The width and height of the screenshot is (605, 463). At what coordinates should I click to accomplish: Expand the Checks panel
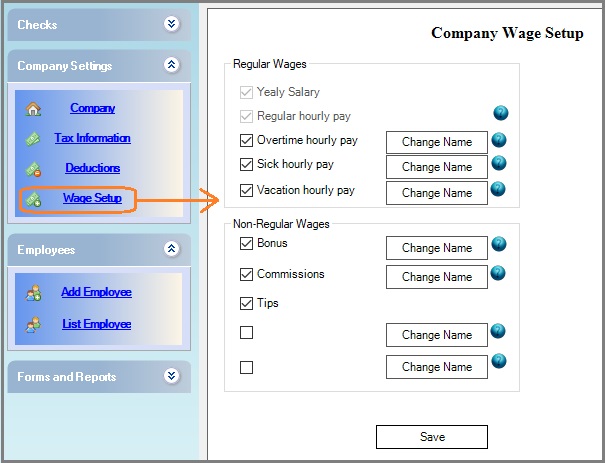pyautogui.click(x=172, y=24)
